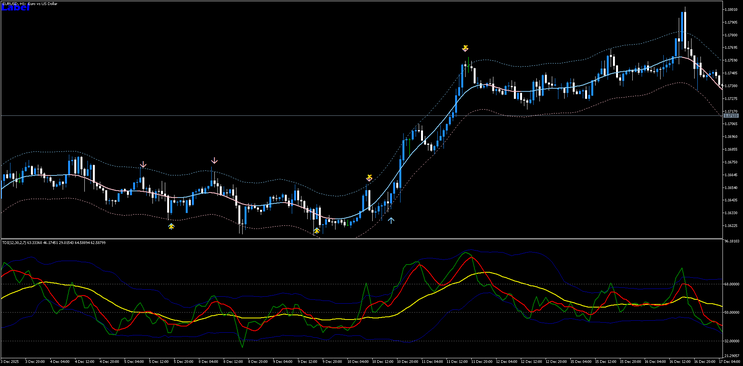Screen dimensions: 743x366
Task: Click the highlighted current price tag on the price scale
Action: (x=730, y=116)
